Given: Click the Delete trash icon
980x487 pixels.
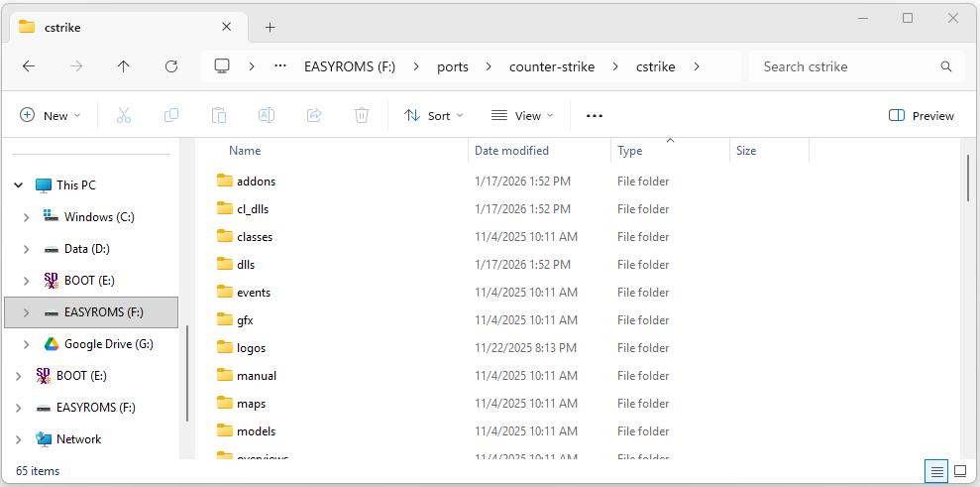Looking at the screenshot, I should (362, 115).
